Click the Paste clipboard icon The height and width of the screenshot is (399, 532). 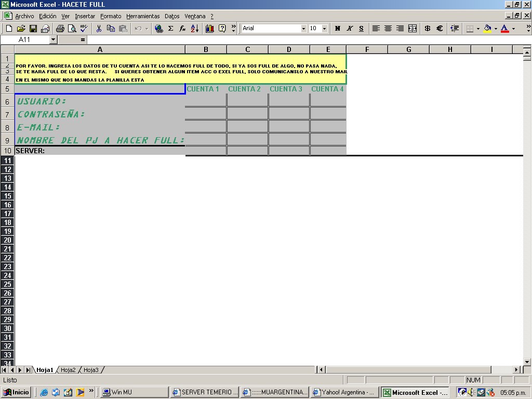pos(123,29)
